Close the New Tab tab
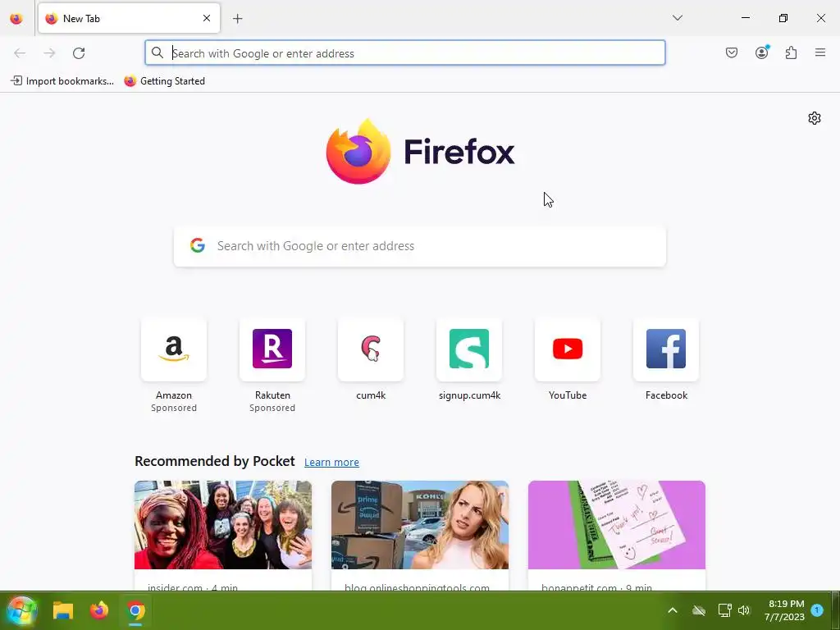Screen dimensions: 840x630 tap(207, 18)
